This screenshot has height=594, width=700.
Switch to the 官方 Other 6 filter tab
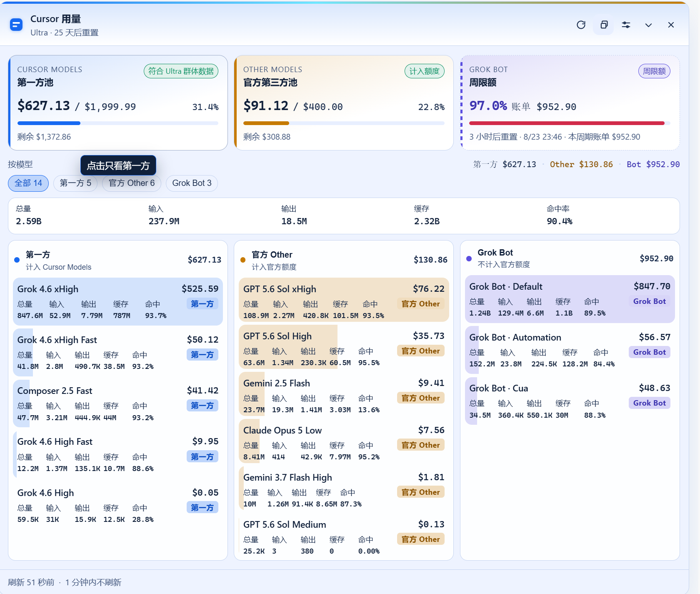(x=132, y=183)
